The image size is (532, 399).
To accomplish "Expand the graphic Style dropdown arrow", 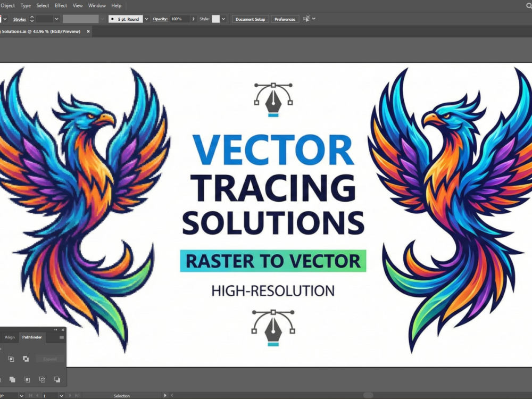I will [223, 19].
